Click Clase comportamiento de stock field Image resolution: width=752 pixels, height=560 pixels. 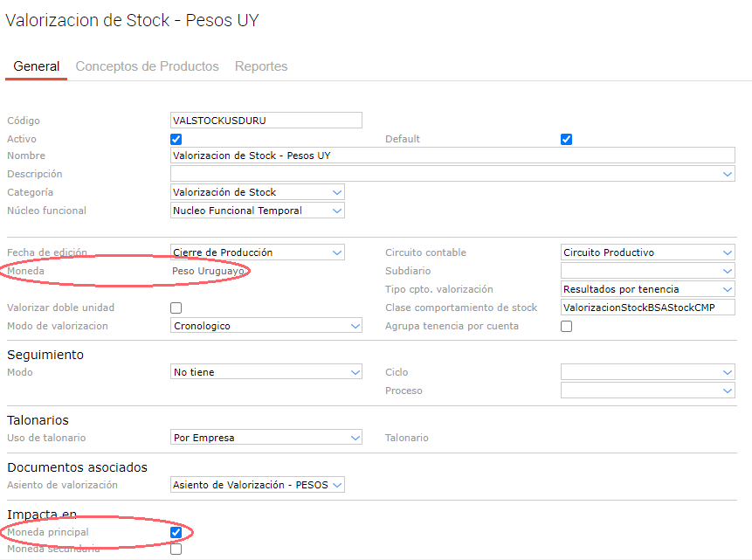pos(647,308)
